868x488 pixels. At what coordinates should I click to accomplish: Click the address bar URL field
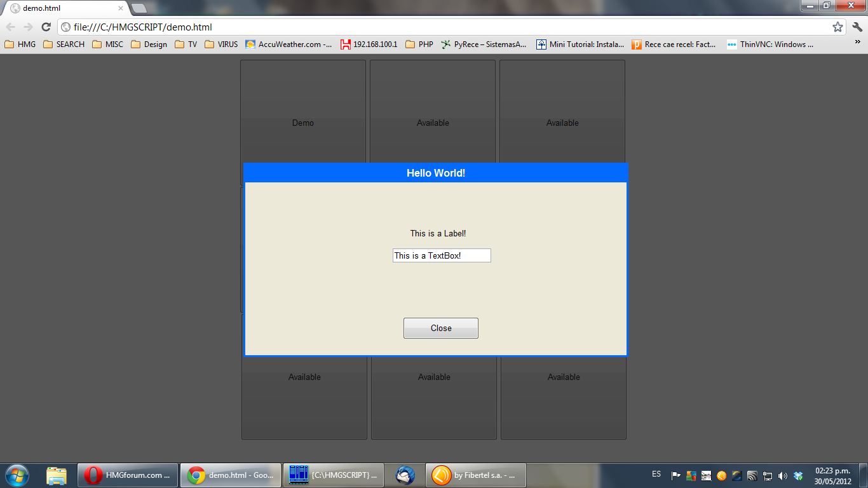tap(445, 27)
